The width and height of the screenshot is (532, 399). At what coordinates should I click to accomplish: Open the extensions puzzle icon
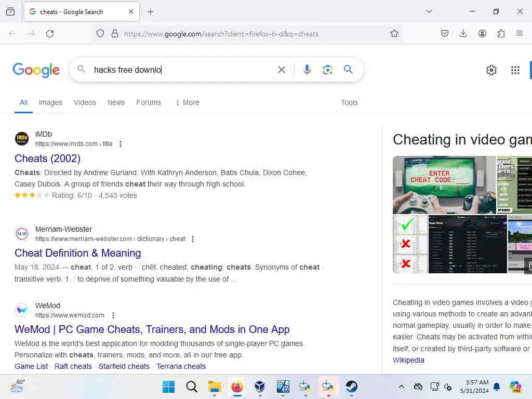click(501, 33)
